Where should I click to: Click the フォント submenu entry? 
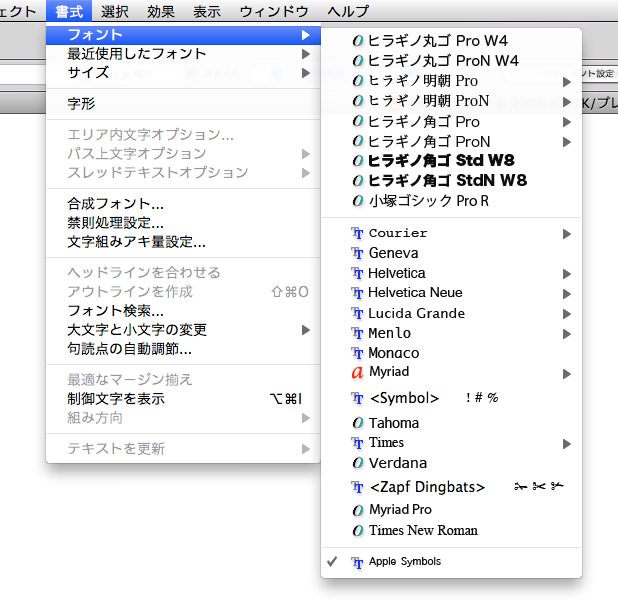(183, 35)
